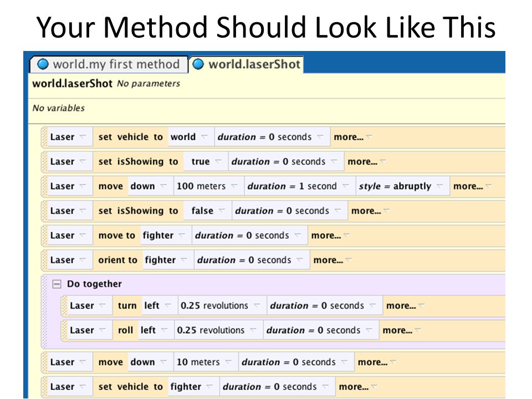Switch to the world.my first method tab
Viewport: 532px width, 399px height.
tap(109, 64)
